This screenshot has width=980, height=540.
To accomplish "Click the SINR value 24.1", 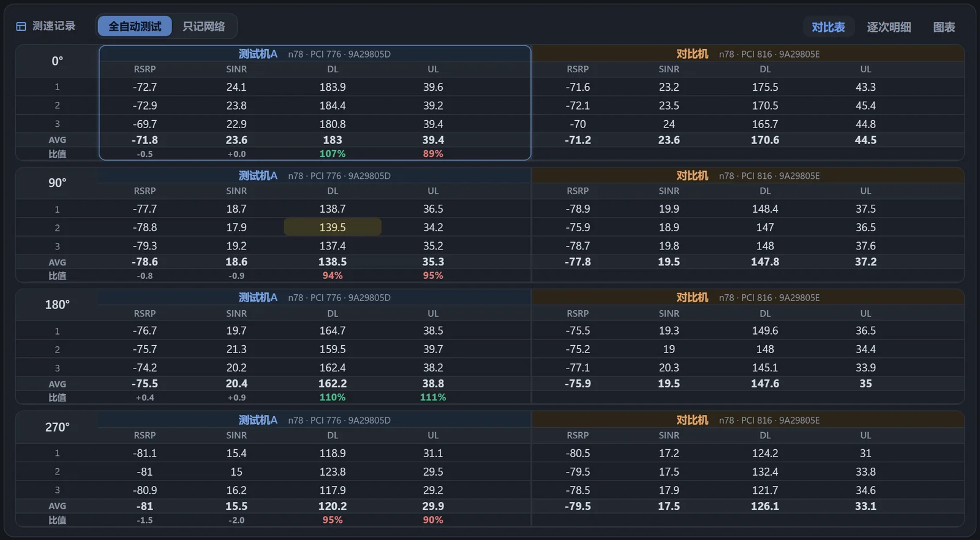I will tap(236, 87).
